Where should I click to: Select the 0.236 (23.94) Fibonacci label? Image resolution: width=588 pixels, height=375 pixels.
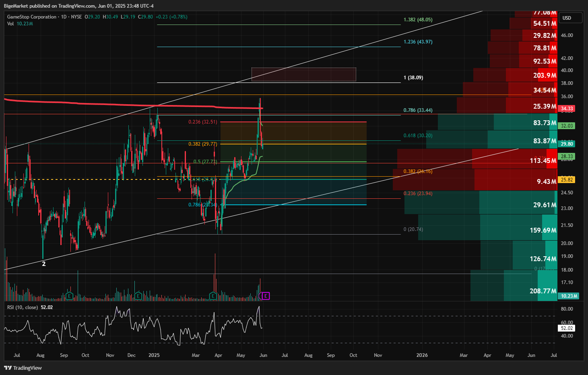coord(418,194)
